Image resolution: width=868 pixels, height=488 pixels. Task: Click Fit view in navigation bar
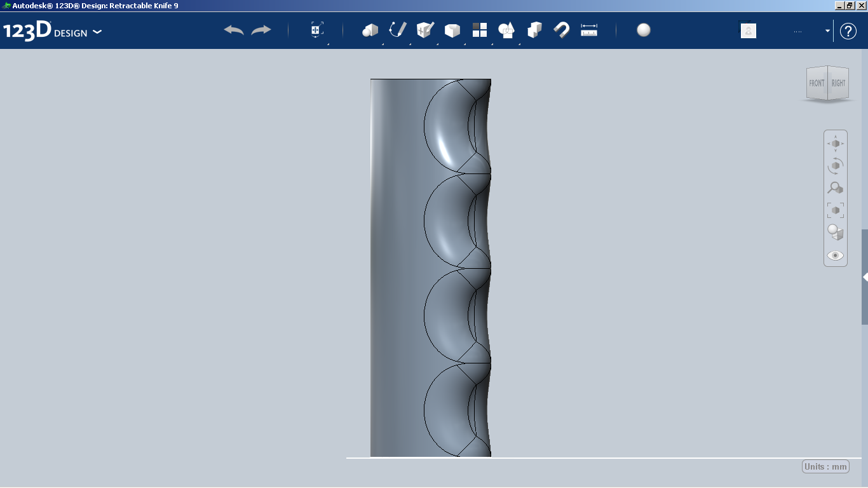pyautogui.click(x=836, y=210)
